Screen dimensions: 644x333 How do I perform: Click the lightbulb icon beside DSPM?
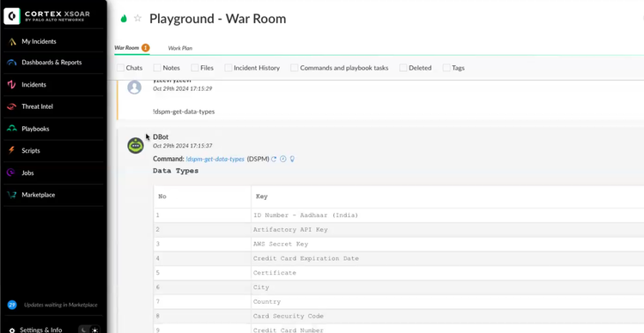(292, 159)
